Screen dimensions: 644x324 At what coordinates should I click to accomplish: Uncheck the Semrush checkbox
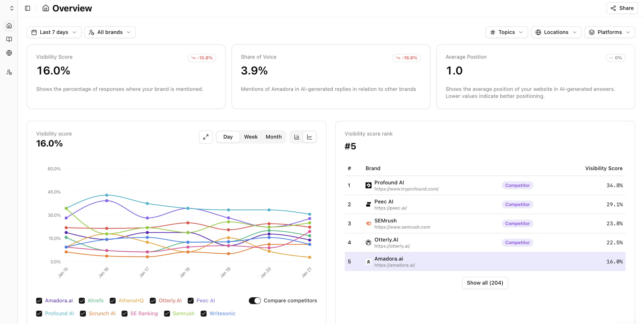(167, 313)
